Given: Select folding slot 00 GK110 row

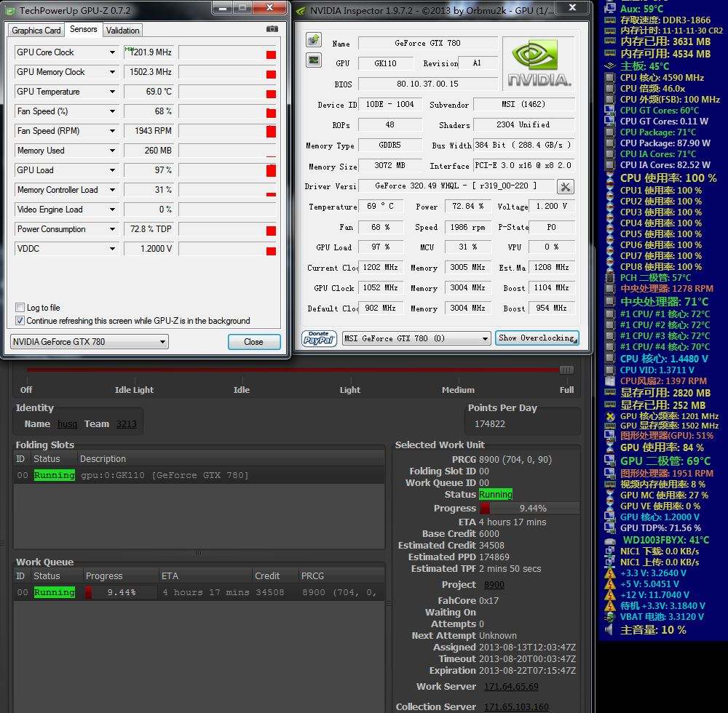Looking at the screenshot, I should (x=199, y=476).
